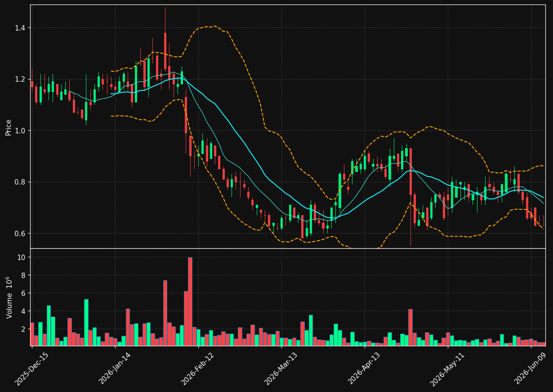Click the Volume 10⁶ axis title
The height and width of the screenshot is (392, 553).
coord(9,297)
